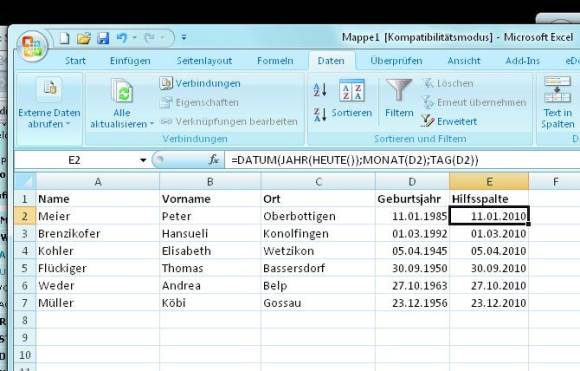Select the cell containing Oberbottigen
Viewport: 580px width, 371px height.
318,216
